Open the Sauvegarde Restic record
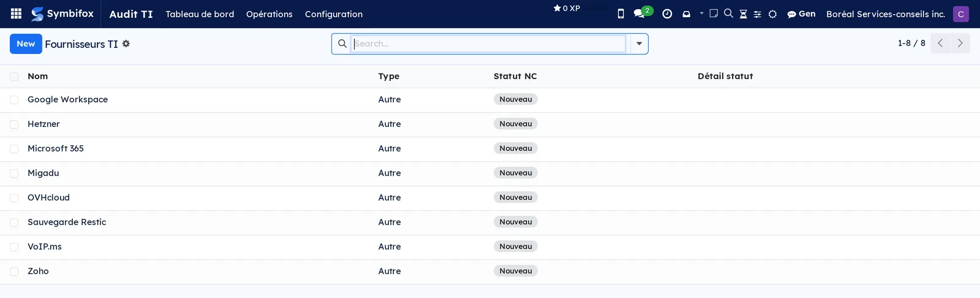 pos(67,222)
